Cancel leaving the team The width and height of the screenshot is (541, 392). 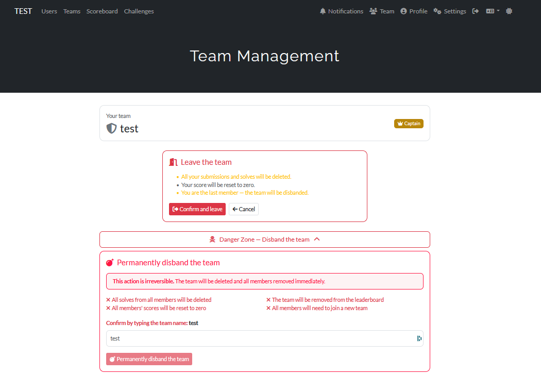244,209
